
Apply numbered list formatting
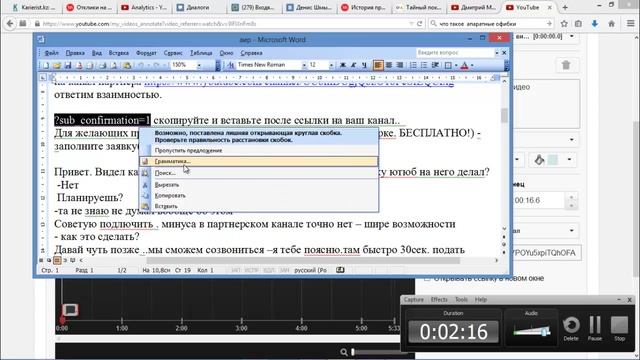coord(413,65)
